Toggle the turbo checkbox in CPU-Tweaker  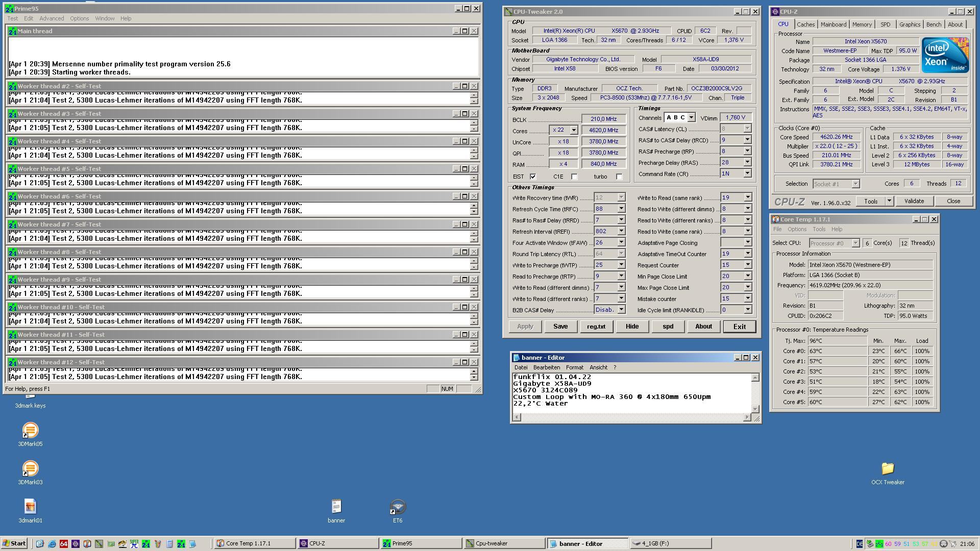coord(619,177)
